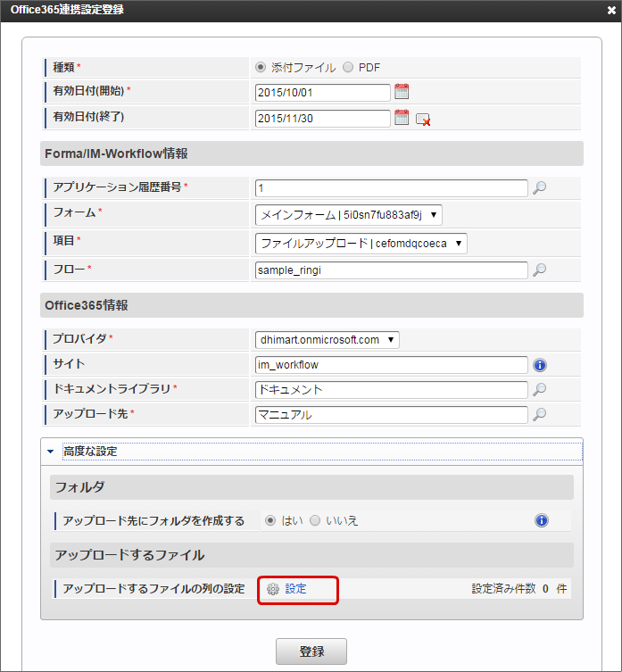
Task: Choose いいえ for folder creation
Action: pos(315,520)
